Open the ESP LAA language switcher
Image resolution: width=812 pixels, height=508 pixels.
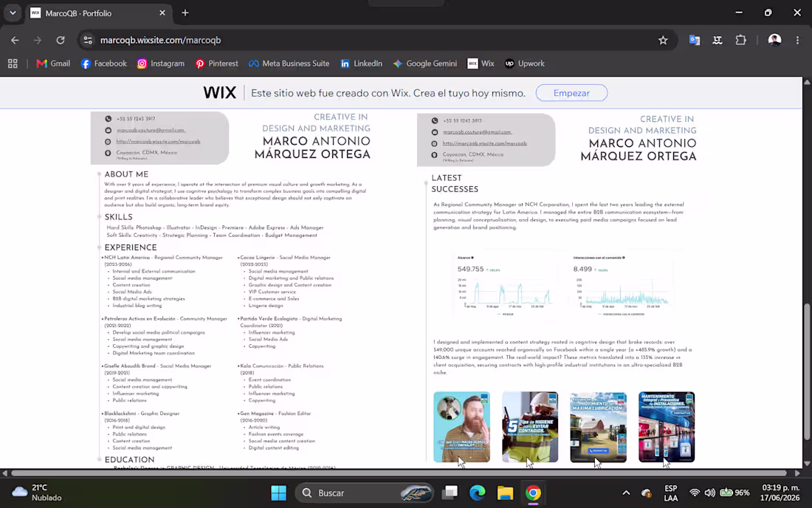[670, 493]
